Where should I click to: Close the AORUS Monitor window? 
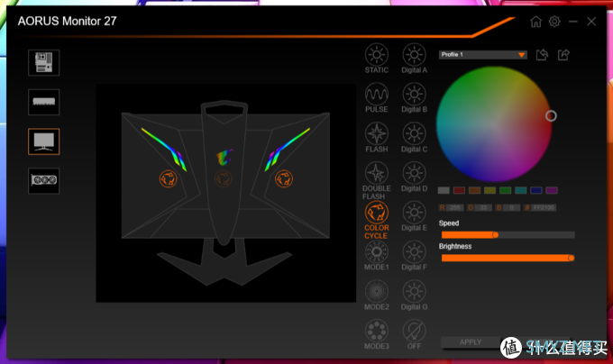coord(591,22)
